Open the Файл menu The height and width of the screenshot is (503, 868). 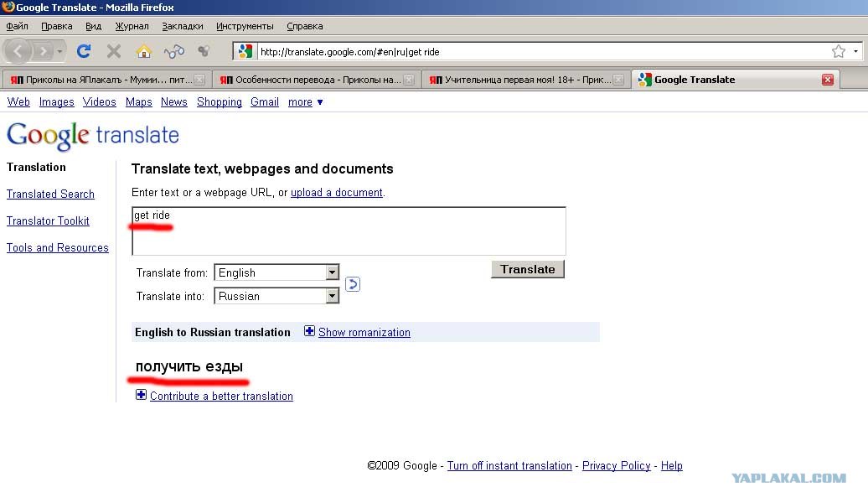(x=17, y=26)
